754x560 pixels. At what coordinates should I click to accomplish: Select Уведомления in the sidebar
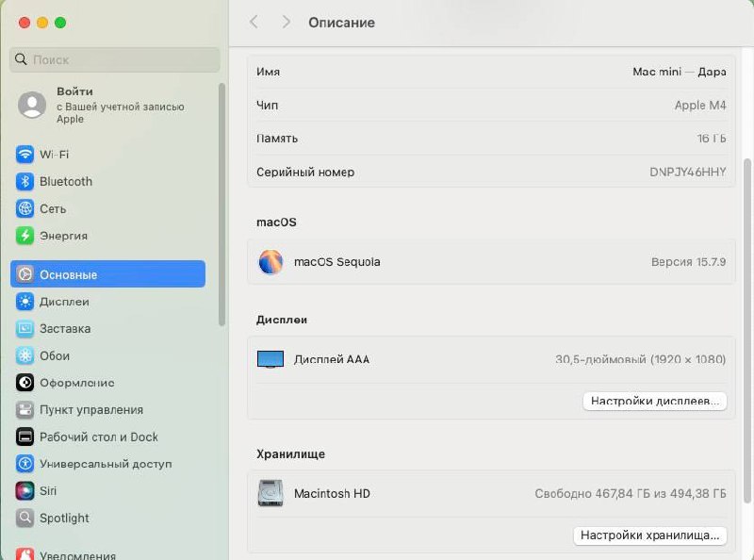click(107, 553)
